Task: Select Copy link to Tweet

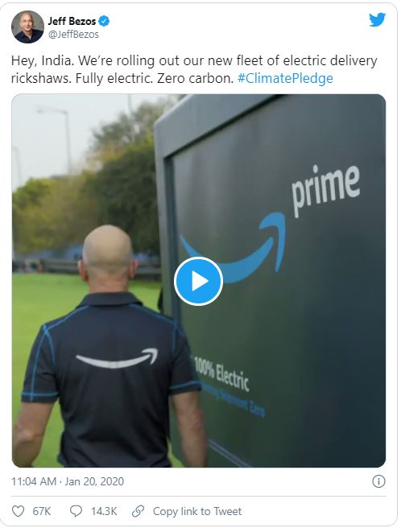Action: coord(197,511)
